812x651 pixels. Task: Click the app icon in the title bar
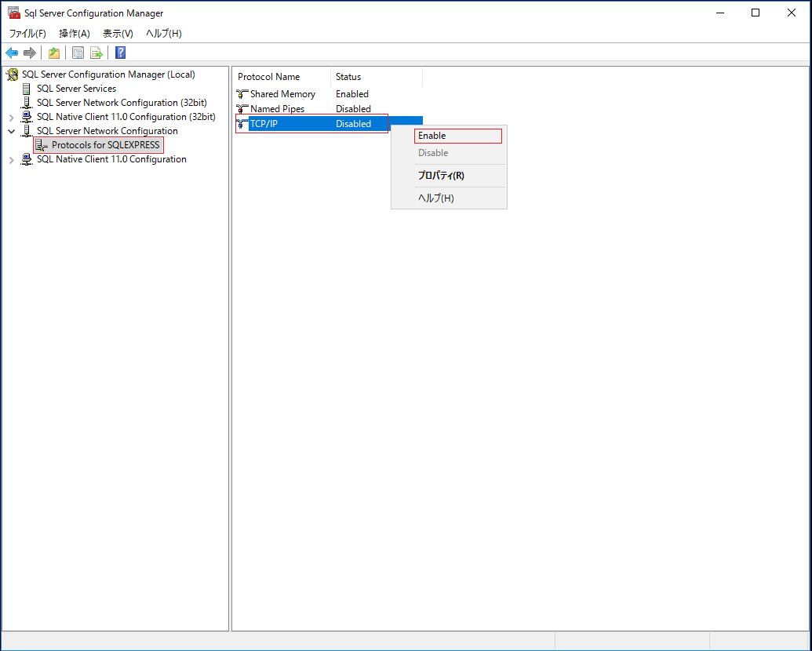tap(14, 13)
